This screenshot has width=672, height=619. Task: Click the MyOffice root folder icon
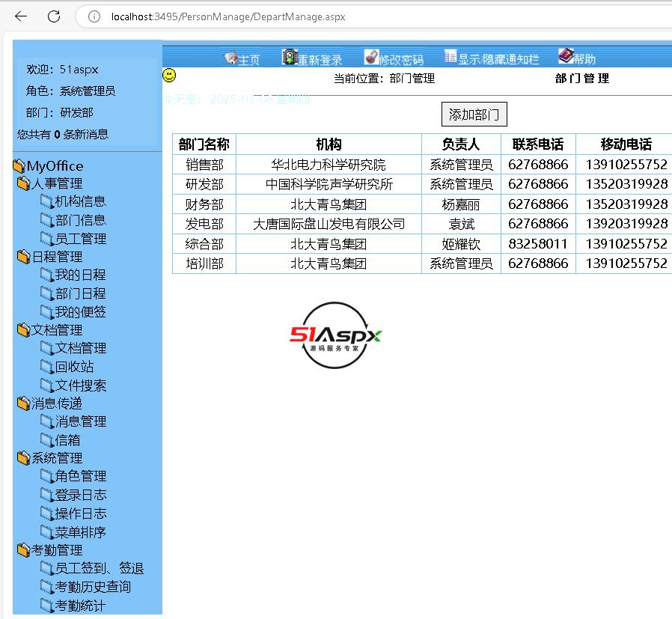pos(19,166)
